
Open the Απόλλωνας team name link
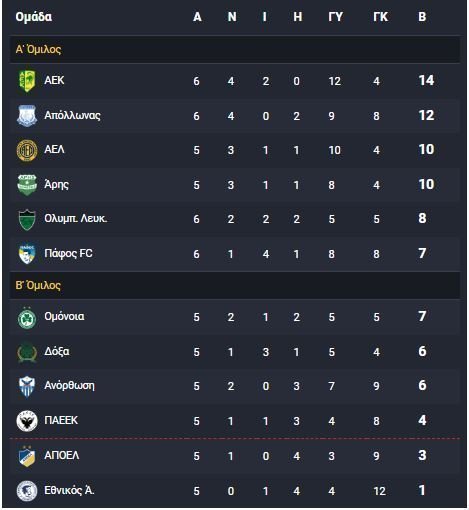click(72, 115)
